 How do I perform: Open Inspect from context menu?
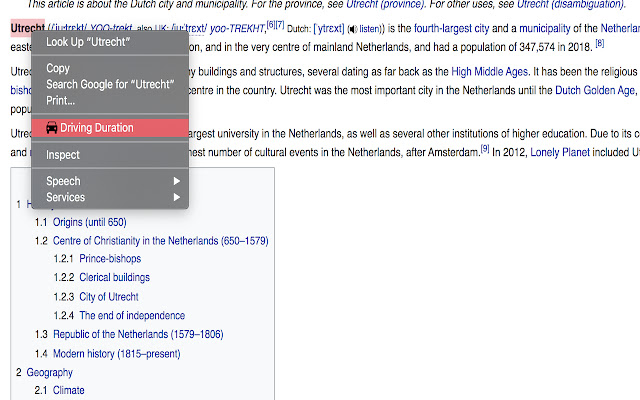coord(63,155)
